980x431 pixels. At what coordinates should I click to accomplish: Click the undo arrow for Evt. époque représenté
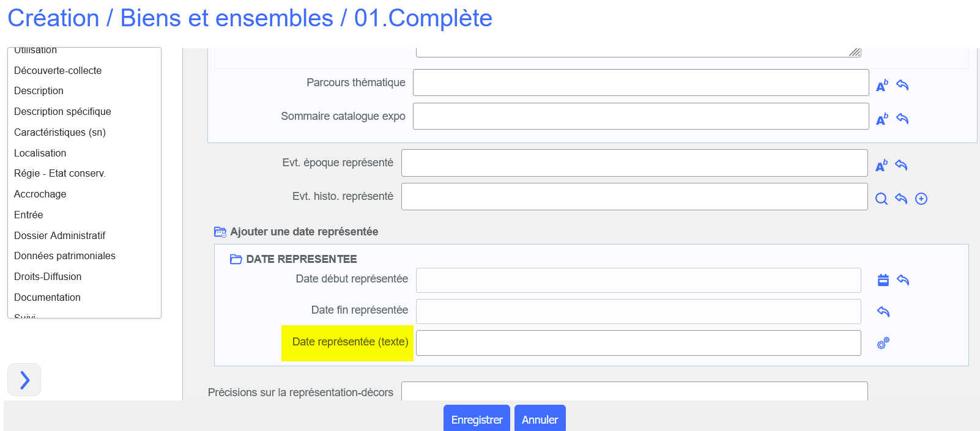coord(901,165)
